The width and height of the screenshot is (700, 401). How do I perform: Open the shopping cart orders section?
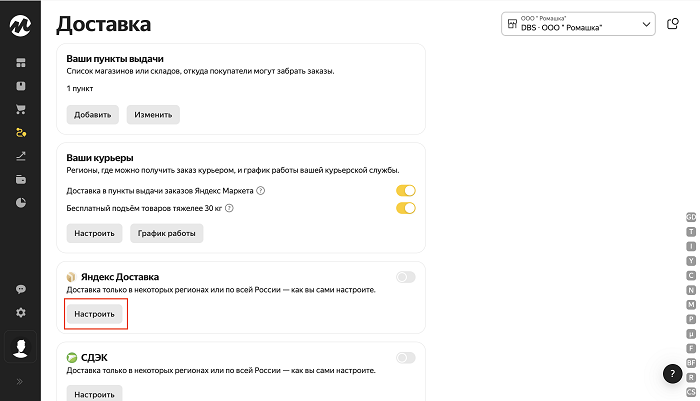tap(21, 109)
